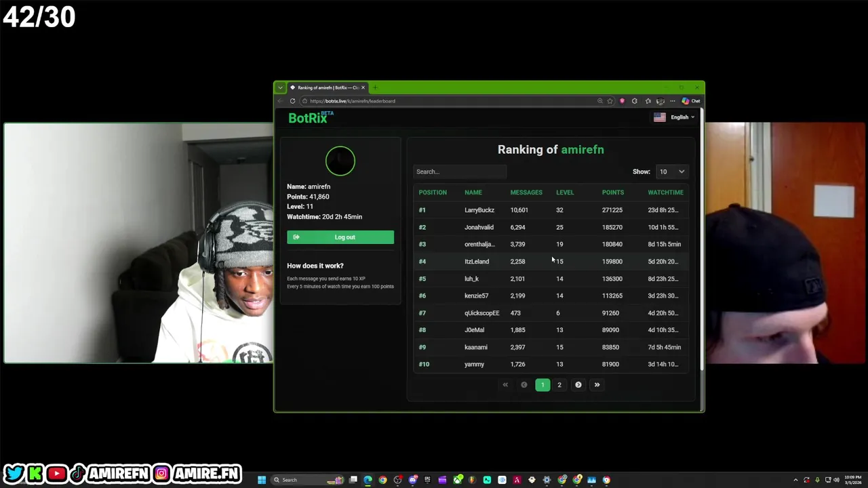Viewport: 868px width, 488px height.
Task: Open Epic Games launcher on the taskbar
Action: click(x=427, y=480)
